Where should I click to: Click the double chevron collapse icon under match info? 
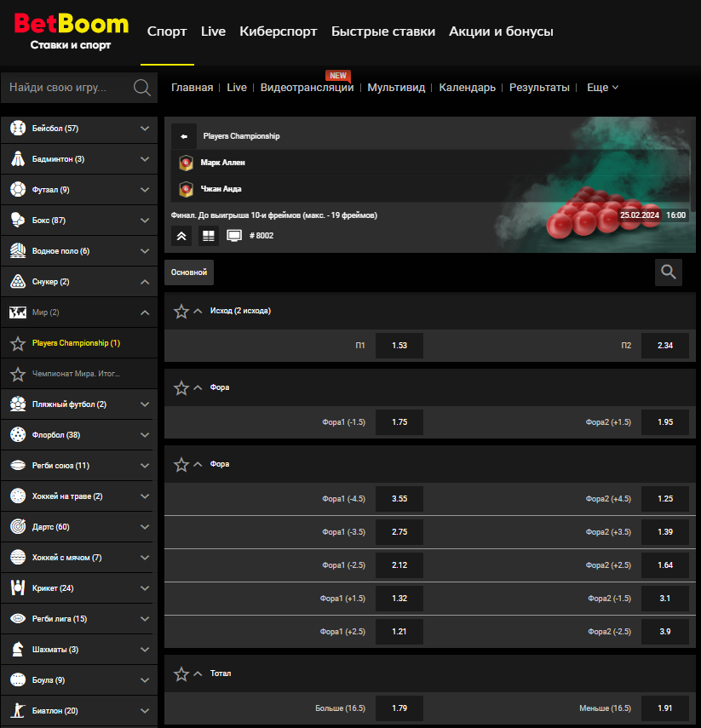point(181,236)
